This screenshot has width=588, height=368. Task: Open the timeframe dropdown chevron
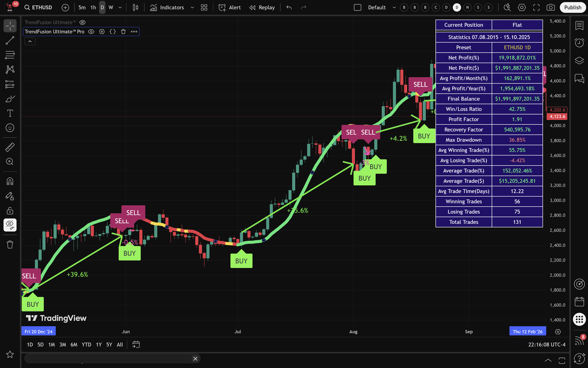click(120, 7)
